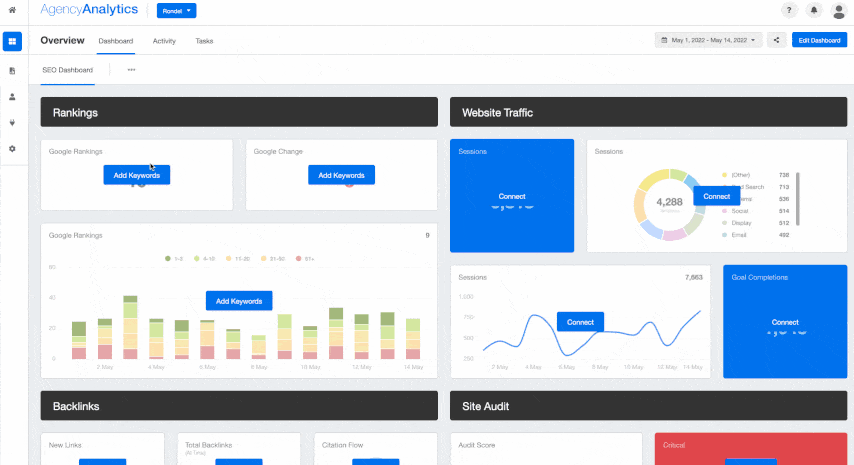Toggle the 11-20 ranking legend item
Screen dimensions: 854x465
pyautogui.click(x=239, y=259)
